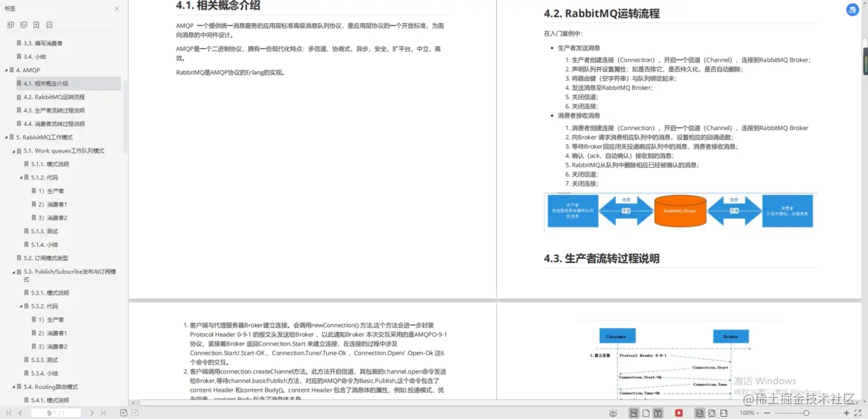The width and height of the screenshot is (868, 419).
Task: Click the zoom out minus button
Action: 766,413
